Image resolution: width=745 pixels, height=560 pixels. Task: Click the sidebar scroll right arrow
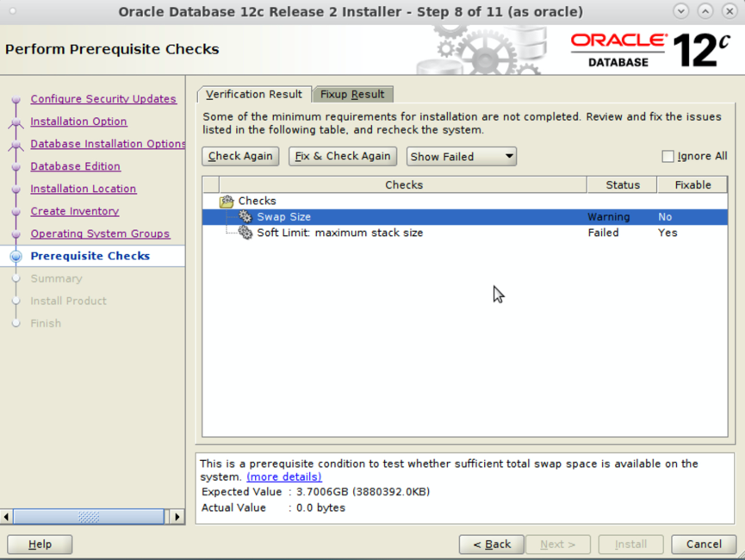tap(177, 517)
